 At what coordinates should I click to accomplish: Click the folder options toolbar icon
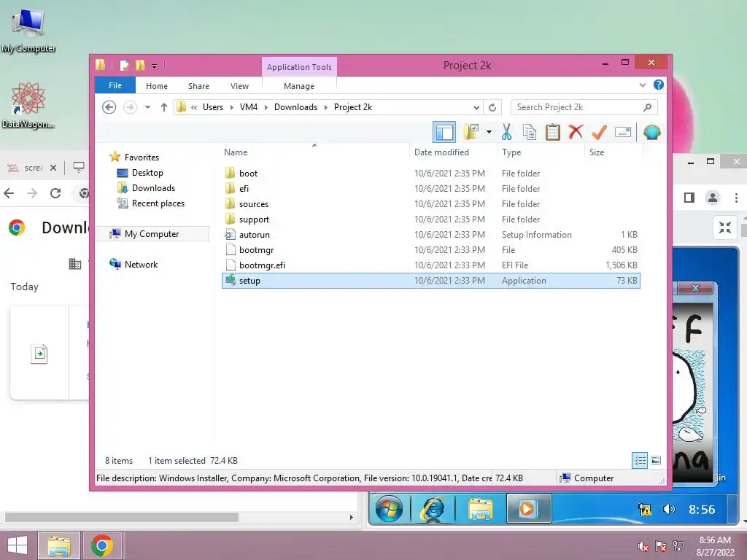[471, 132]
